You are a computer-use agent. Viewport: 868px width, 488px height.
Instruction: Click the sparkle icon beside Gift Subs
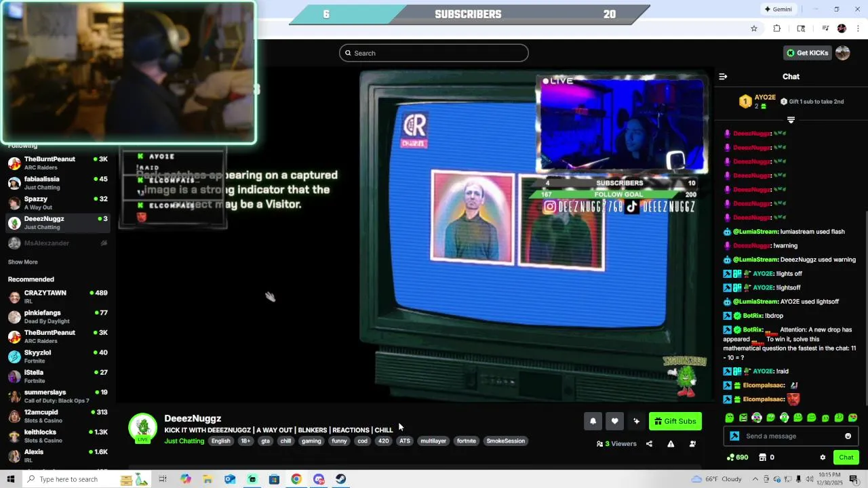(636, 421)
